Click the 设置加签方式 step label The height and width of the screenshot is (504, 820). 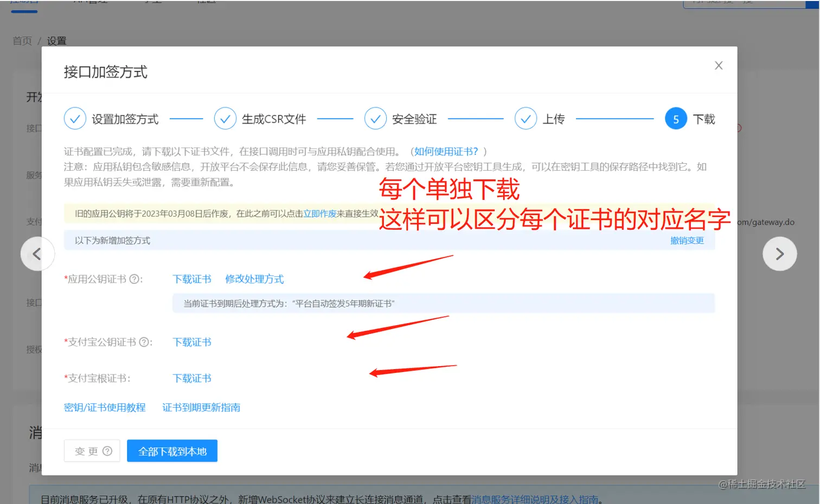(125, 119)
